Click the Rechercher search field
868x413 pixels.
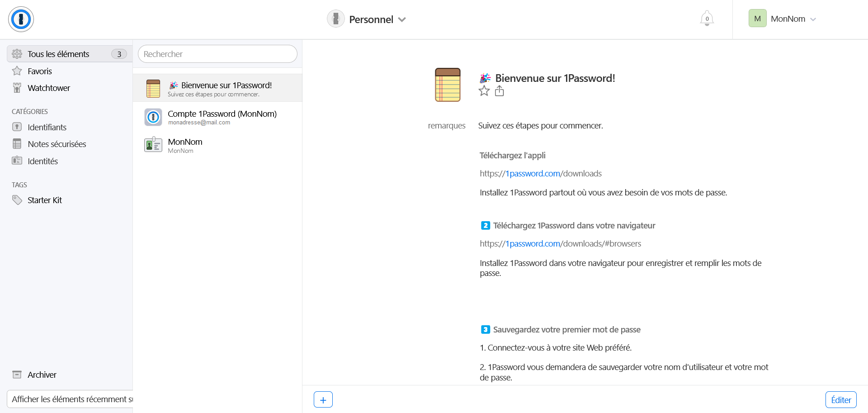pos(217,54)
